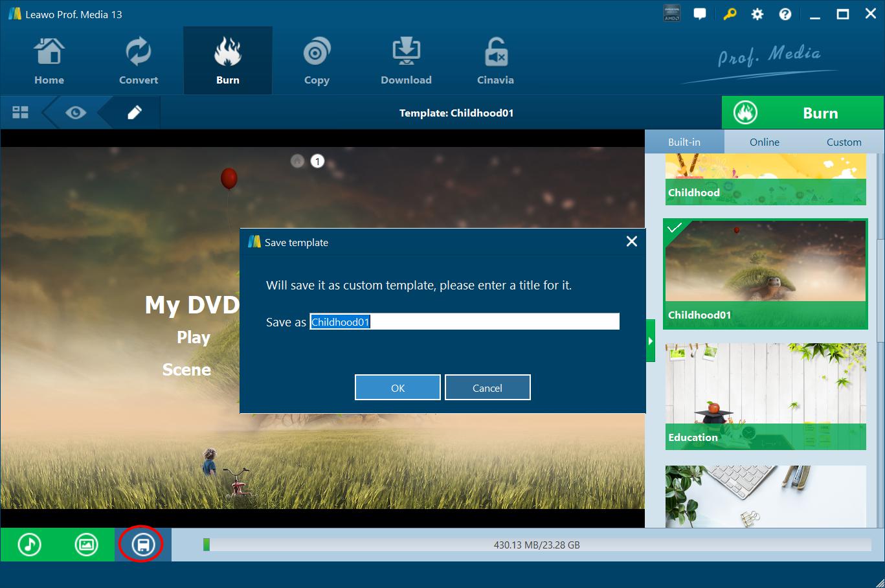The height and width of the screenshot is (588, 885).
Task: Open the AMD hardware acceleration icon
Action: pyautogui.click(x=671, y=14)
